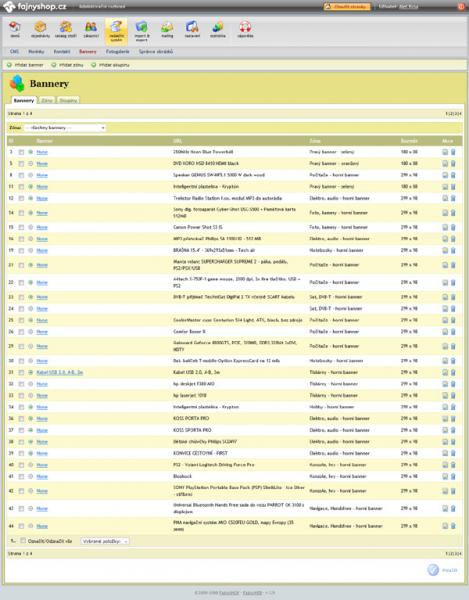
Task: Open the Vybrané položky dropdown
Action: [105, 541]
